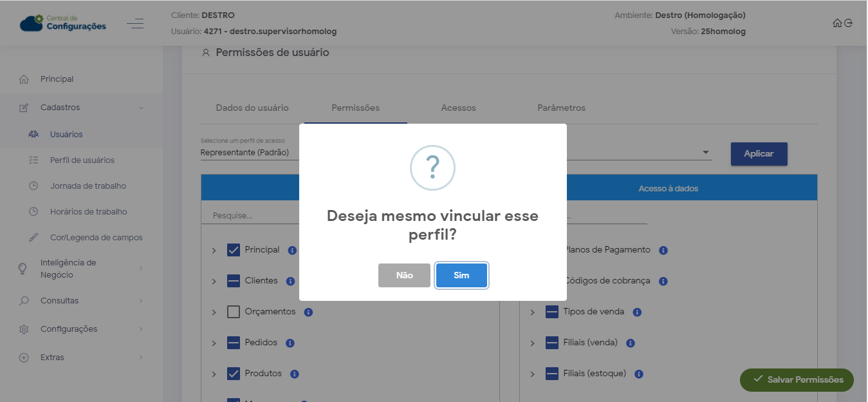Check the Orçamentos permission checkbox
868x402 pixels.
pos(234,312)
